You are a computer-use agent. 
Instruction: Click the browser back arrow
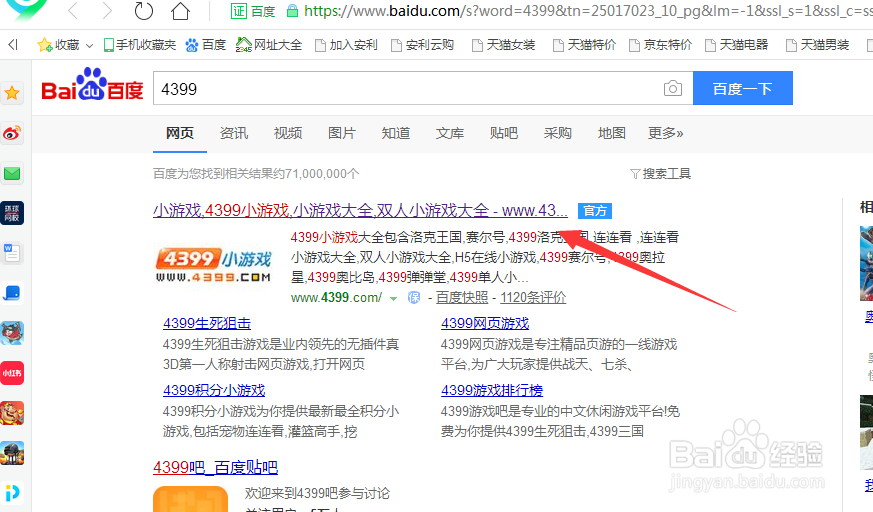73,11
